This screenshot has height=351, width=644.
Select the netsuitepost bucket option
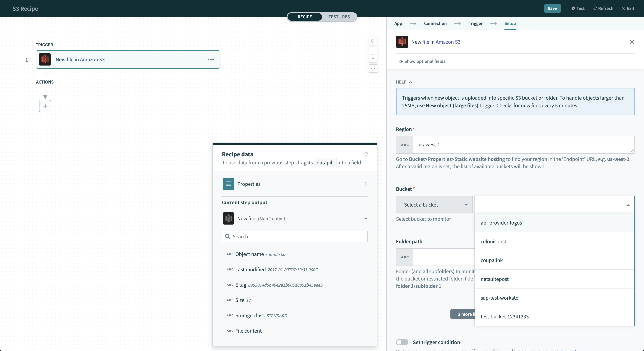pyautogui.click(x=495, y=279)
